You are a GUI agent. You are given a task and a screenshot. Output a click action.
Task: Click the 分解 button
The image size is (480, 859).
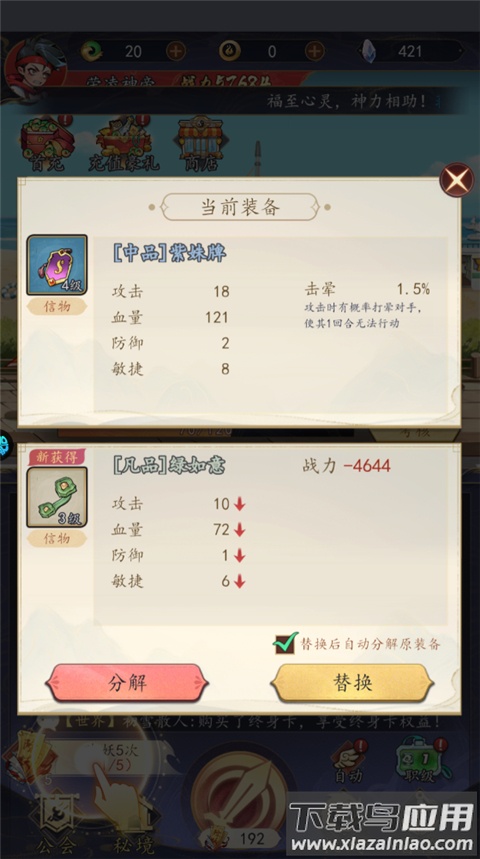tap(127, 683)
